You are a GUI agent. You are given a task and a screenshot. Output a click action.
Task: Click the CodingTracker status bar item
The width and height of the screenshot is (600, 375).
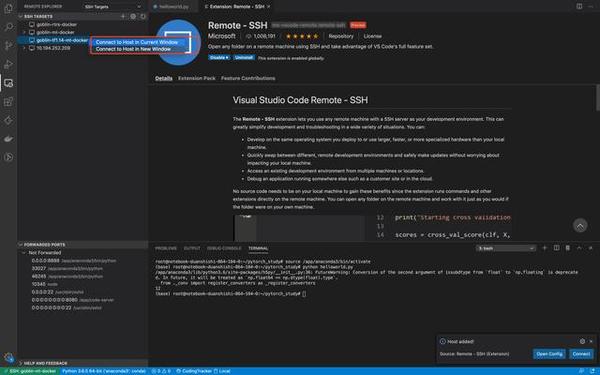pos(193,371)
